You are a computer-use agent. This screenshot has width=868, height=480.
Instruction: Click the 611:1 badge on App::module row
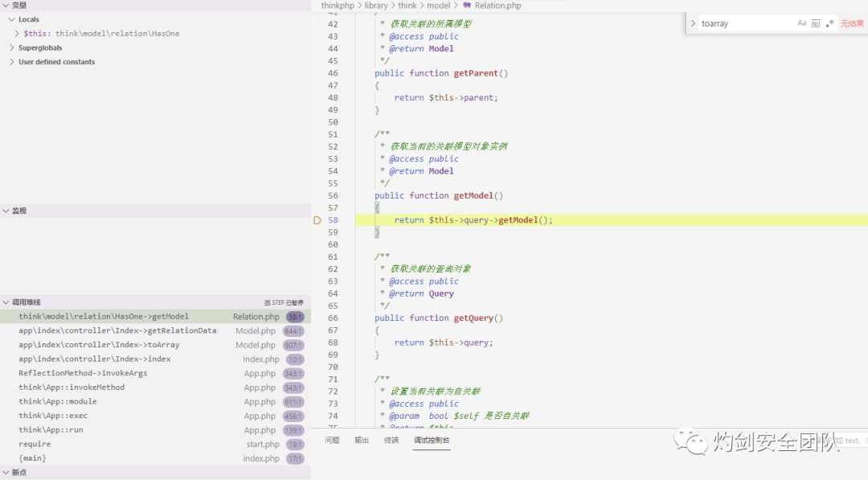(x=293, y=402)
